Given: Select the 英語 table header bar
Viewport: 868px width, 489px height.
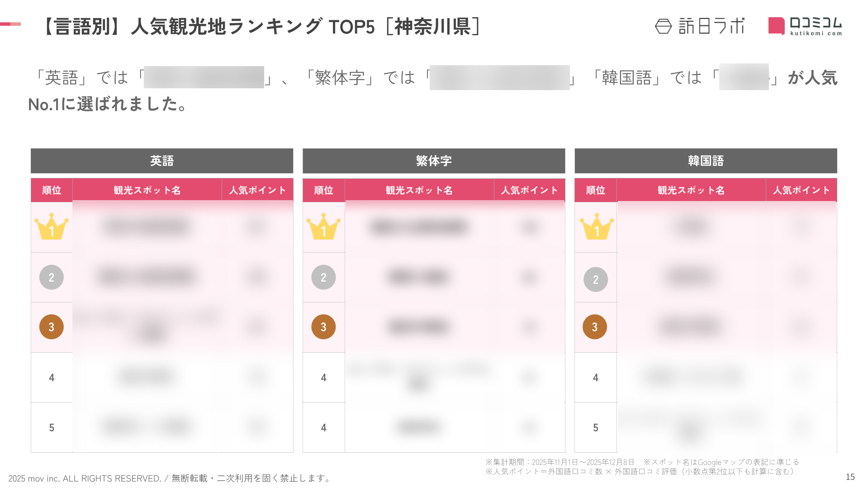Looking at the screenshot, I should [162, 161].
